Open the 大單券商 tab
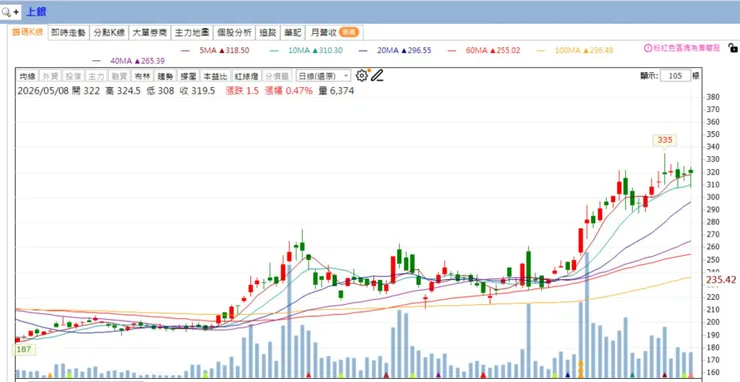 click(150, 33)
